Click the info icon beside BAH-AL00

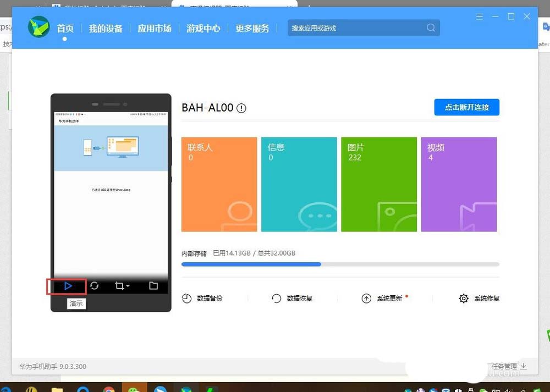pos(241,108)
